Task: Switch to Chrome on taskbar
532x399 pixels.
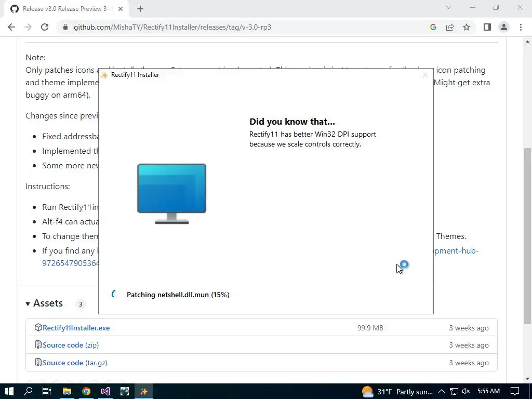Action: [x=86, y=391]
